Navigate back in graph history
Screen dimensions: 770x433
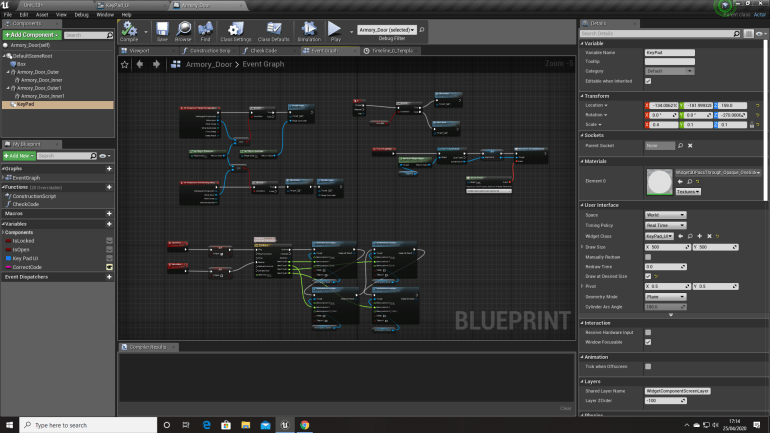[140, 64]
